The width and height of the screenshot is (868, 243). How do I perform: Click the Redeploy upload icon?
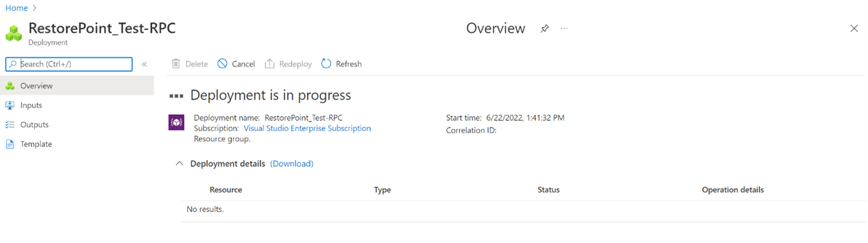270,64
